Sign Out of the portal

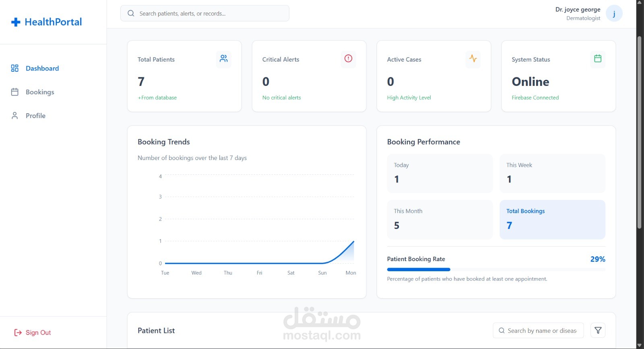click(x=33, y=332)
